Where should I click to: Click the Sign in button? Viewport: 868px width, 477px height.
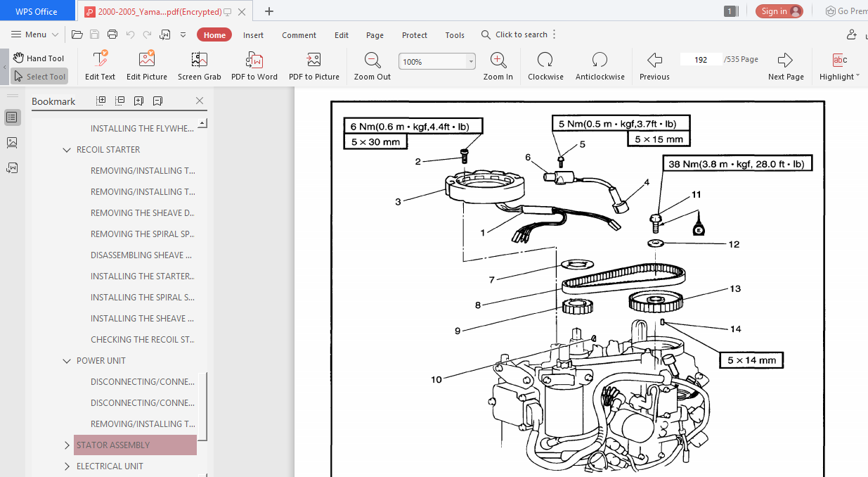click(x=779, y=11)
